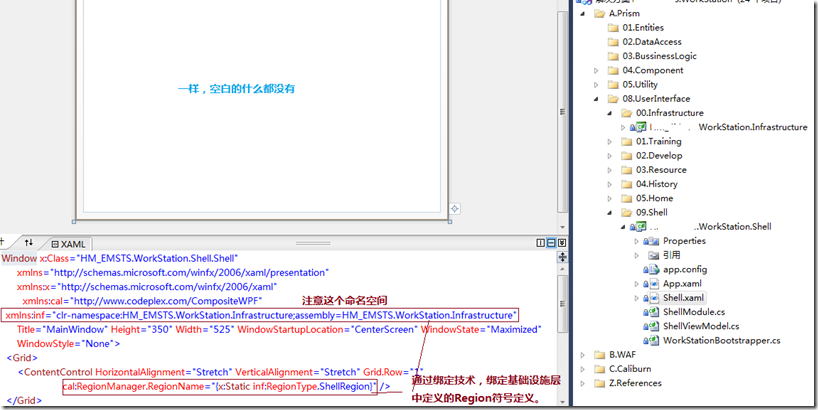818x410 pixels.
Task: Select the 04.Component folder icon
Action: (613, 70)
